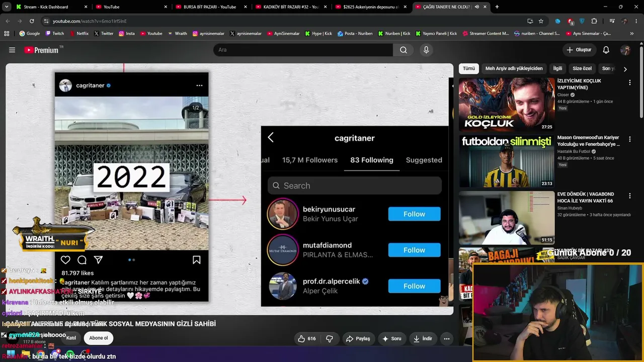Open more options for Mason Greenwood video
Image resolution: width=644 pixels, height=362 pixels.
coord(629,139)
